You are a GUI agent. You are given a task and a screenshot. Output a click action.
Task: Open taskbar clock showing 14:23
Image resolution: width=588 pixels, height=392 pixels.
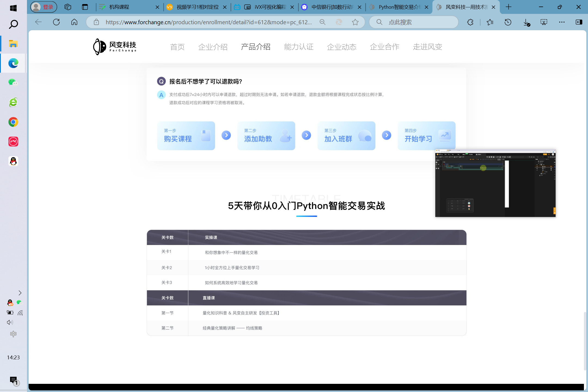click(13, 357)
